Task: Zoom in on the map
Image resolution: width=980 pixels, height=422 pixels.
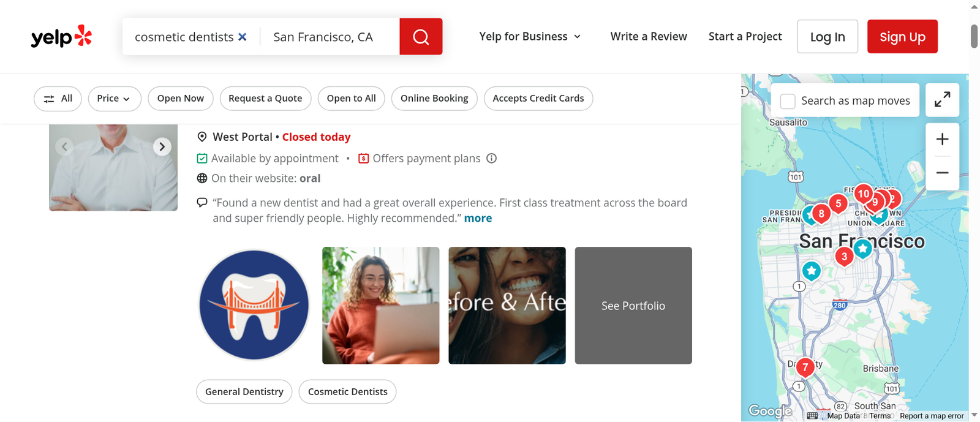Action: click(x=942, y=140)
